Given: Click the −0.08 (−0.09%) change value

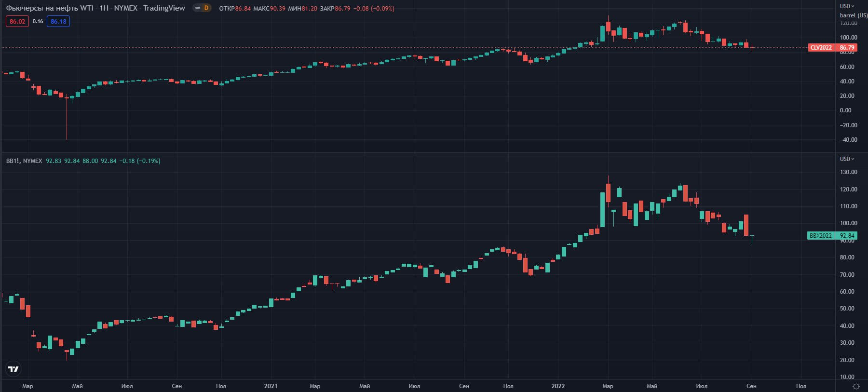Looking at the screenshot, I should point(374,9).
